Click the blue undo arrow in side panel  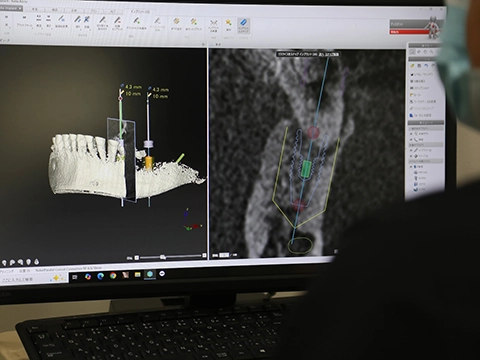pos(426,66)
